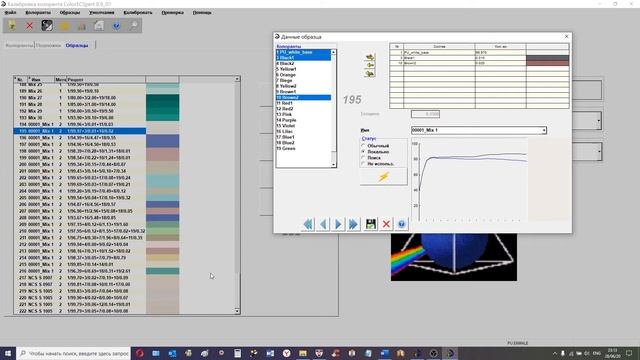
Task: Click the lightning bolt button in sample dialog
Action: pyautogui.click(x=383, y=177)
